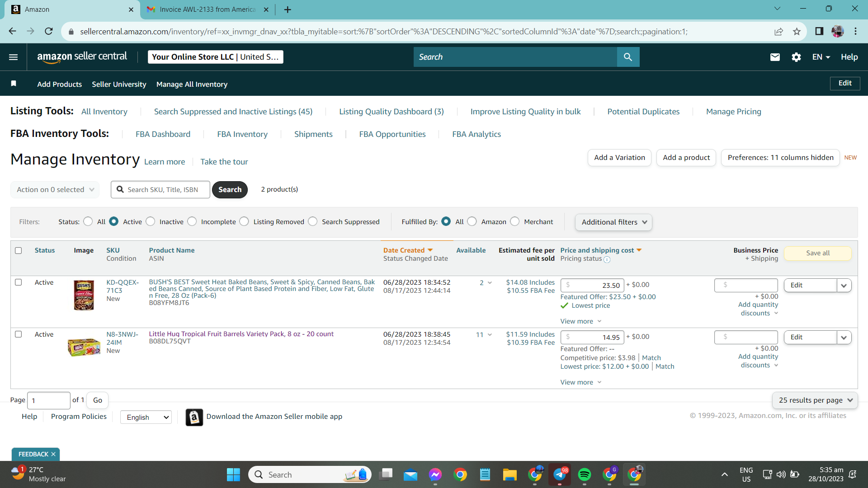Select Fulfilled By Merchant radio button
Screen dimensions: 868x488
coord(515,221)
